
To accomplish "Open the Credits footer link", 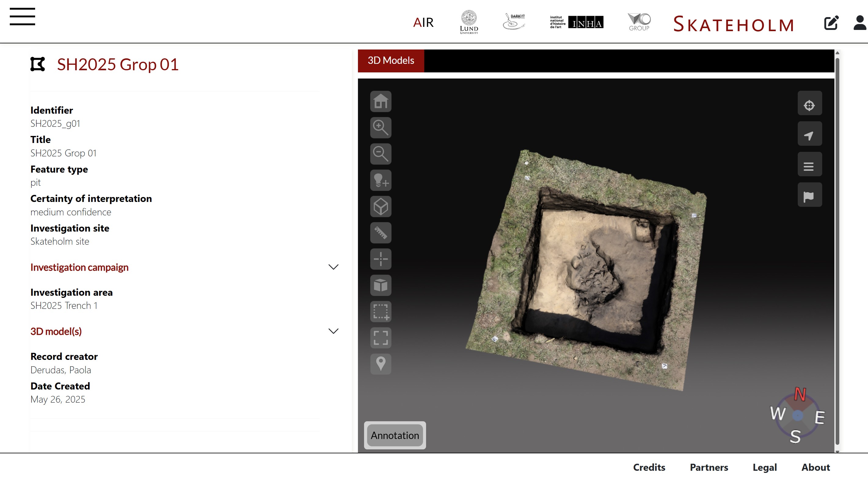I will [x=649, y=467].
